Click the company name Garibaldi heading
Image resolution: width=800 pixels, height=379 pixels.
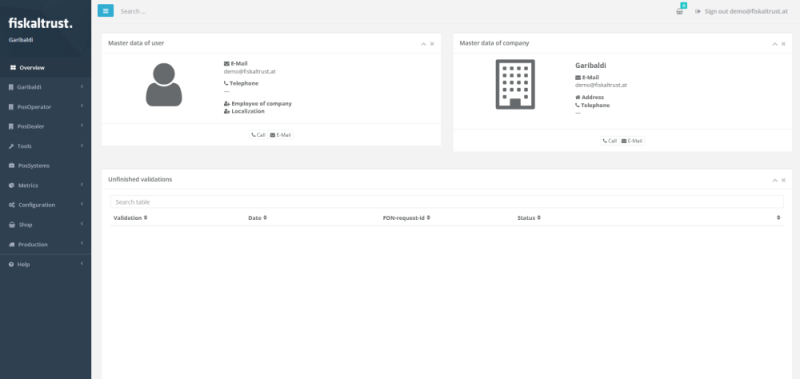click(x=590, y=65)
